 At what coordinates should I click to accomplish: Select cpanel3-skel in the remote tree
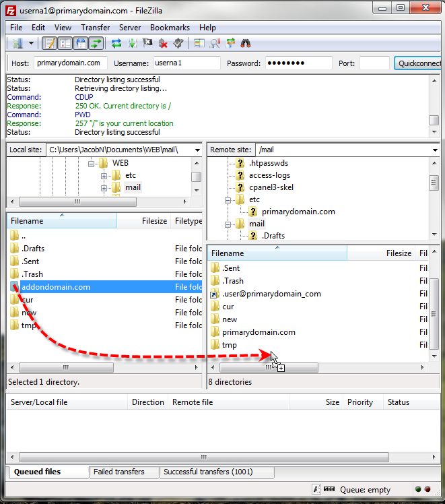(x=271, y=187)
